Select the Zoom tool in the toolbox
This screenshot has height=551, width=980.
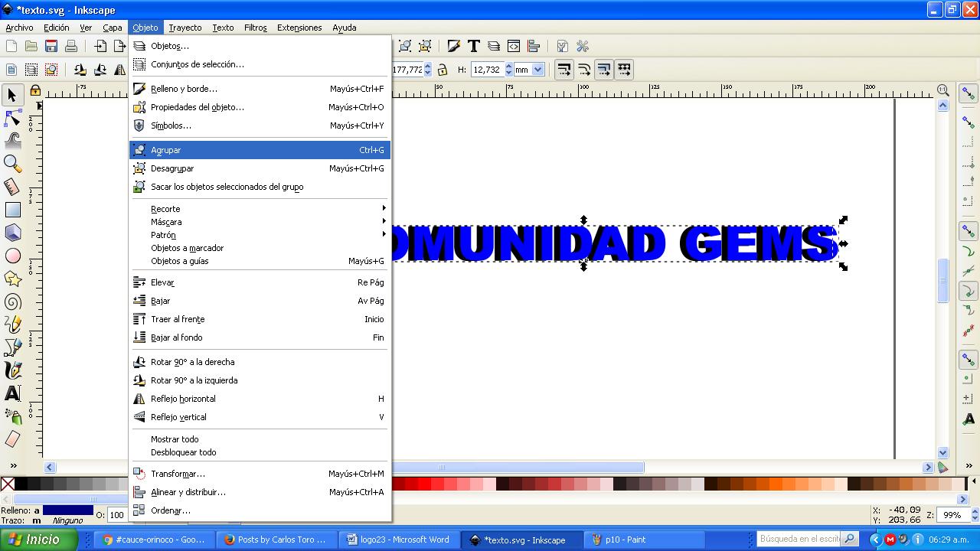point(12,163)
